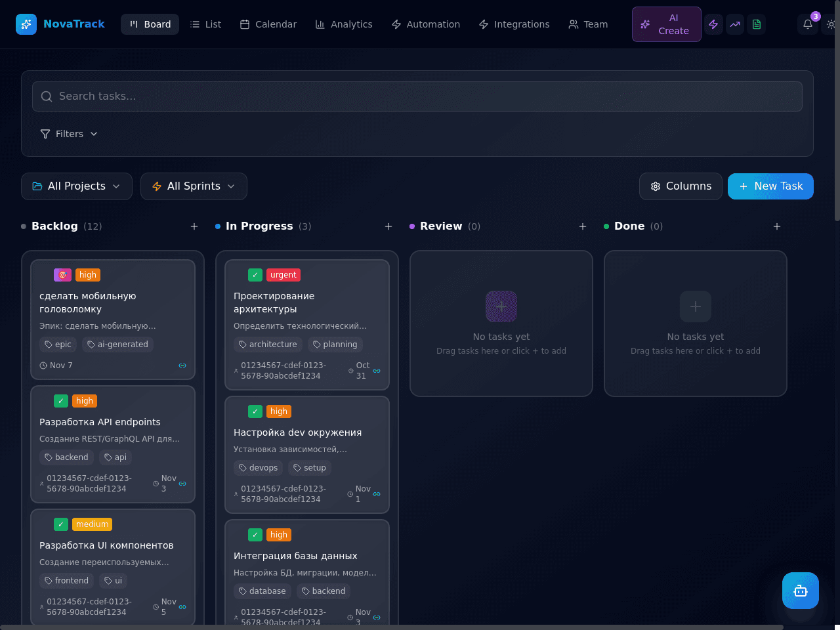Click link icon on Настройка dev окружения card
The image size is (840, 630).
(x=377, y=494)
